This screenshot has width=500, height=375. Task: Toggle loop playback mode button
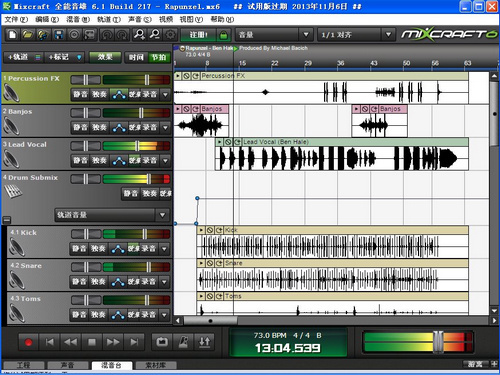click(x=162, y=342)
